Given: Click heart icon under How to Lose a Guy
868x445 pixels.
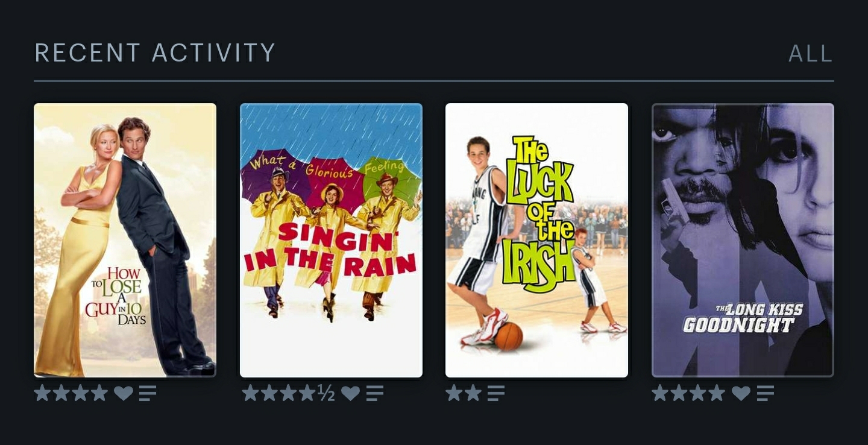Looking at the screenshot, I should pyautogui.click(x=124, y=393).
